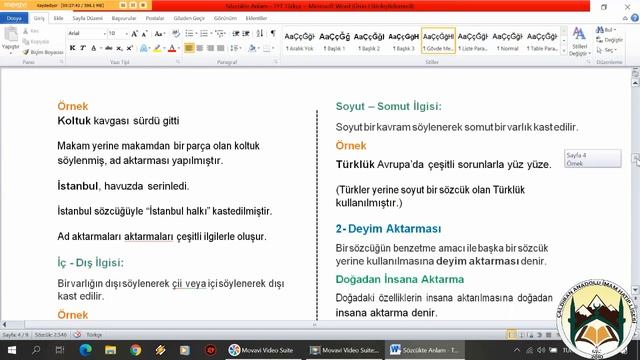Screen dimensions: 640x360
Task: Switch to the Görünüm tab
Action: (225, 18)
